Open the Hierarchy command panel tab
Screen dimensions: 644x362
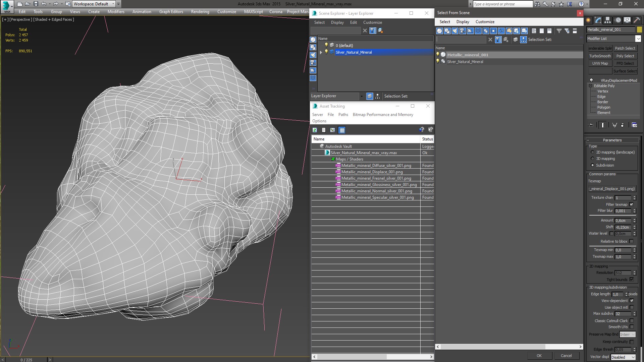pyautogui.click(x=608, y=20)
